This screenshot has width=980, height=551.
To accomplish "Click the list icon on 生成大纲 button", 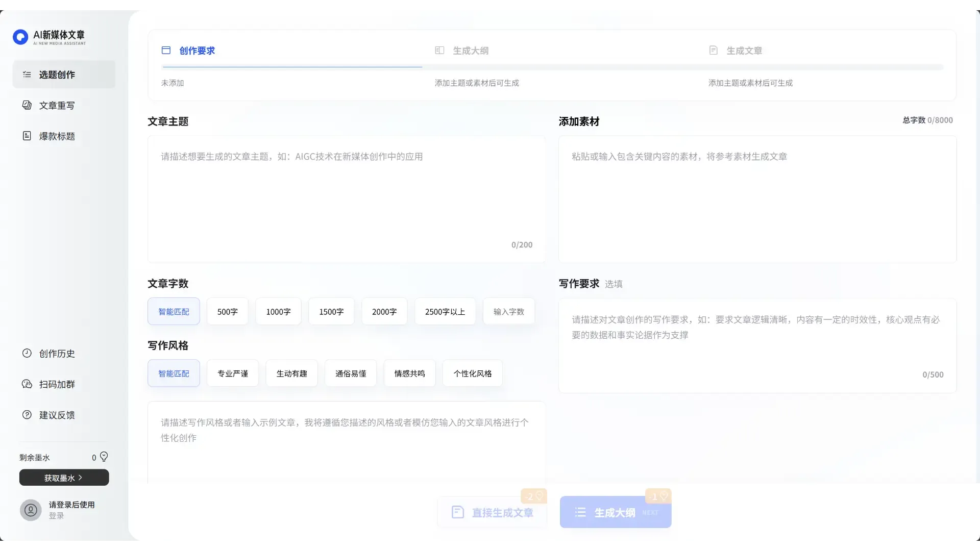I will tap(580, 512).
